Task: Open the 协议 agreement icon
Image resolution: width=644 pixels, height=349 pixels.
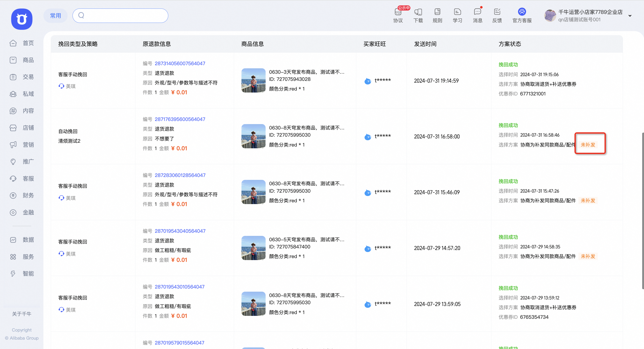Action: coord(398,12)
